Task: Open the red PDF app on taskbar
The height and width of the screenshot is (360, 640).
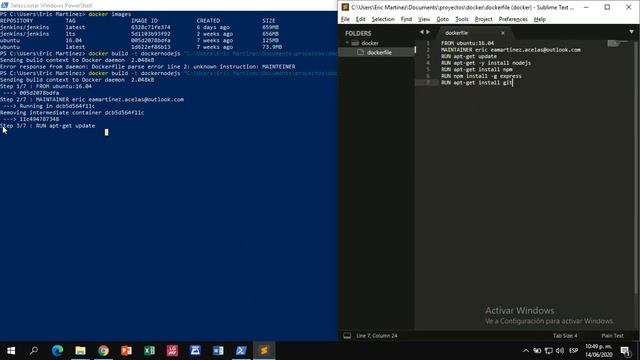Action: 172,351
